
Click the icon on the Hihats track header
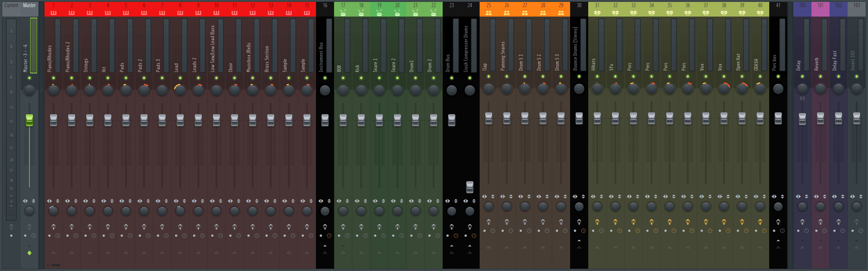pyautogui.click(x=597, y=13)
